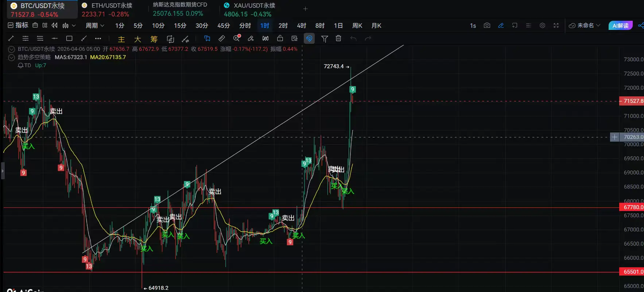Click the yellow 主 button

[x=121, y=39]
